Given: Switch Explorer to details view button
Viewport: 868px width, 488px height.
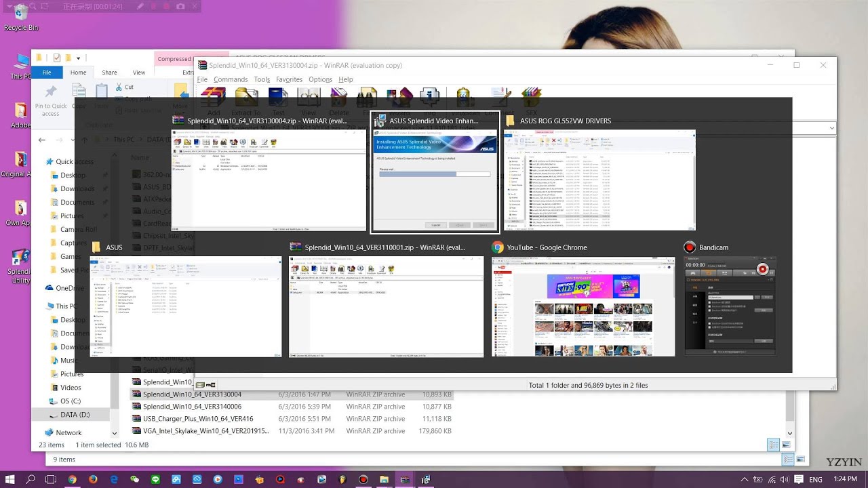Looking at the screenshot, I should (x=774, y=445).
